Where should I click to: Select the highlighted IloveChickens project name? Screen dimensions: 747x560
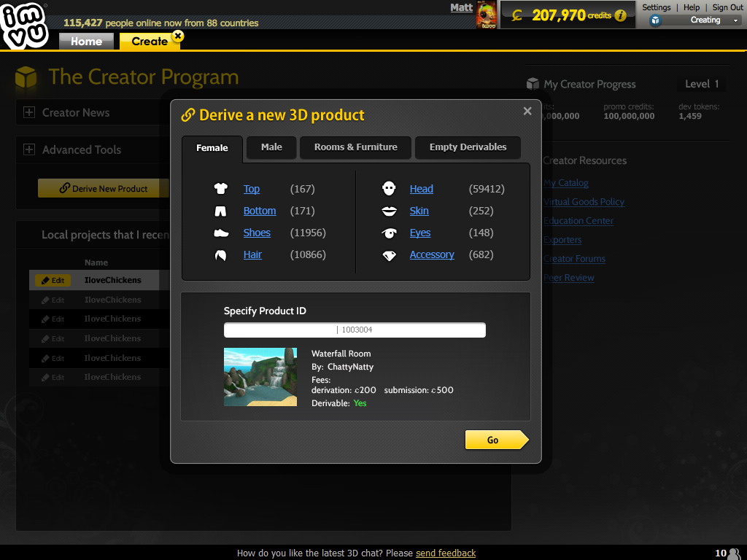pos(113,280)
